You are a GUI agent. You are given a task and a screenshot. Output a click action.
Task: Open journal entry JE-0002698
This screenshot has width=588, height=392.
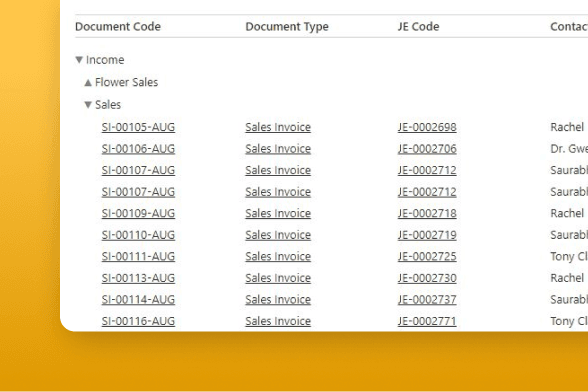pyautogui.click(x=427, y=127)
